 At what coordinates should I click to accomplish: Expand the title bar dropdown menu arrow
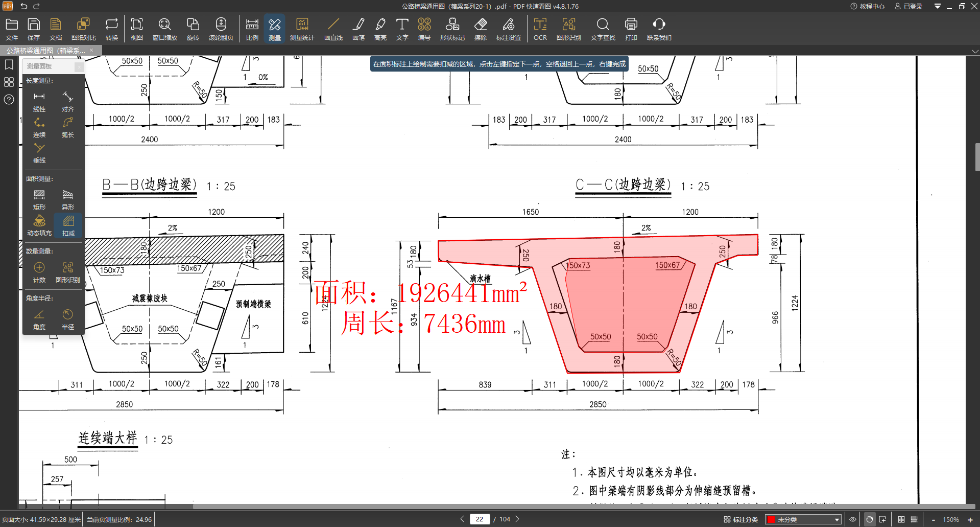point(937,6)
